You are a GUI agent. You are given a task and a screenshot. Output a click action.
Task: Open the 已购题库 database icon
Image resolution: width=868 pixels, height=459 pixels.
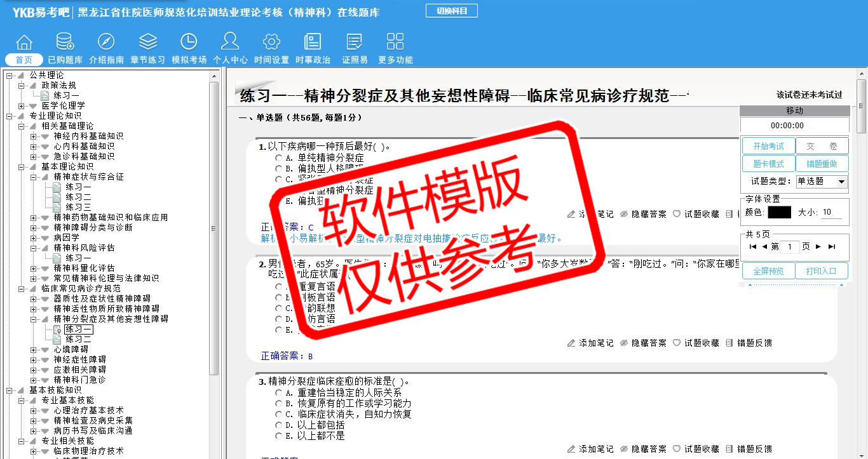point(65,43)
